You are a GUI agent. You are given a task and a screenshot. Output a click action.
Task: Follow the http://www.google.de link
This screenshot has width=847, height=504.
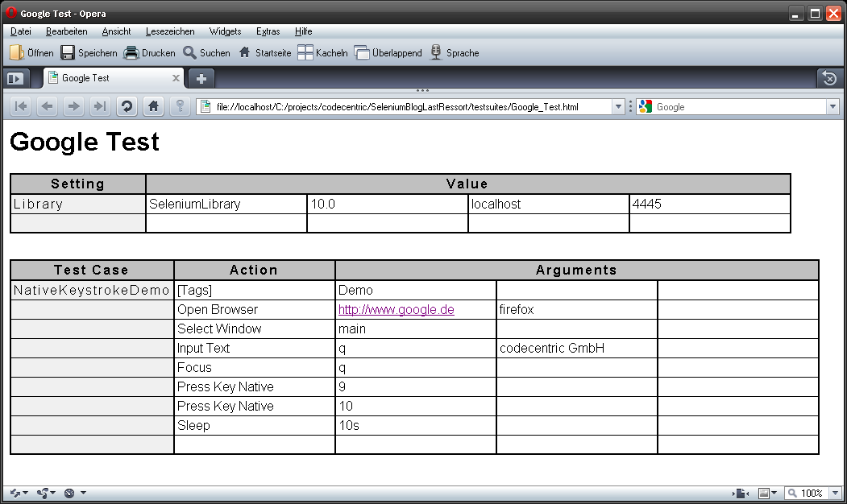tap(396, 310)
